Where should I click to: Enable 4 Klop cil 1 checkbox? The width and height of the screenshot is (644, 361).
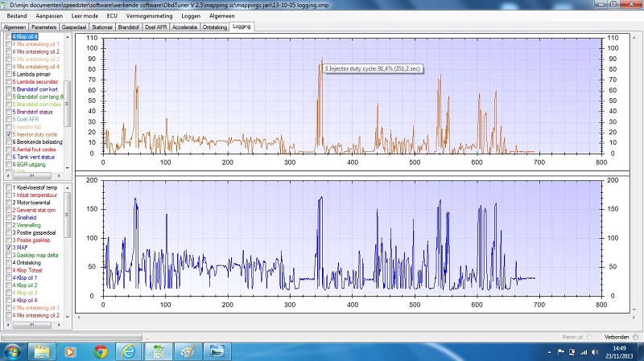tap(9, 277)
